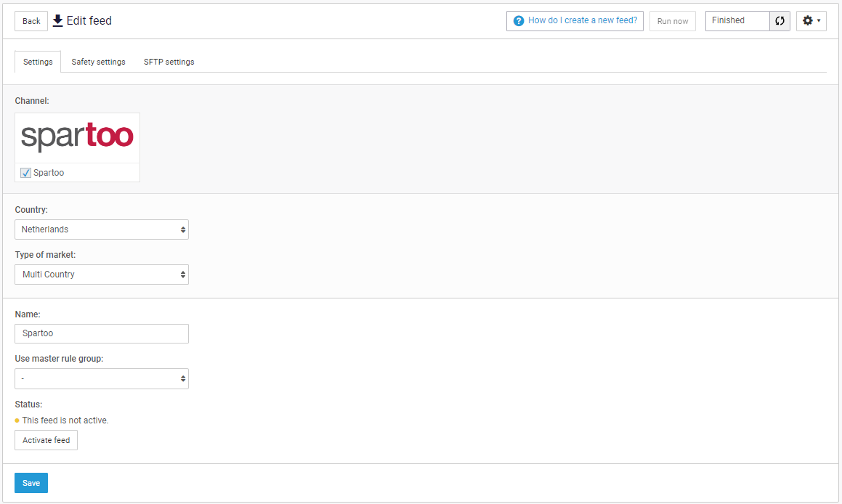
Task: Expand the Type of market dropdown
Action: point(102,275)
